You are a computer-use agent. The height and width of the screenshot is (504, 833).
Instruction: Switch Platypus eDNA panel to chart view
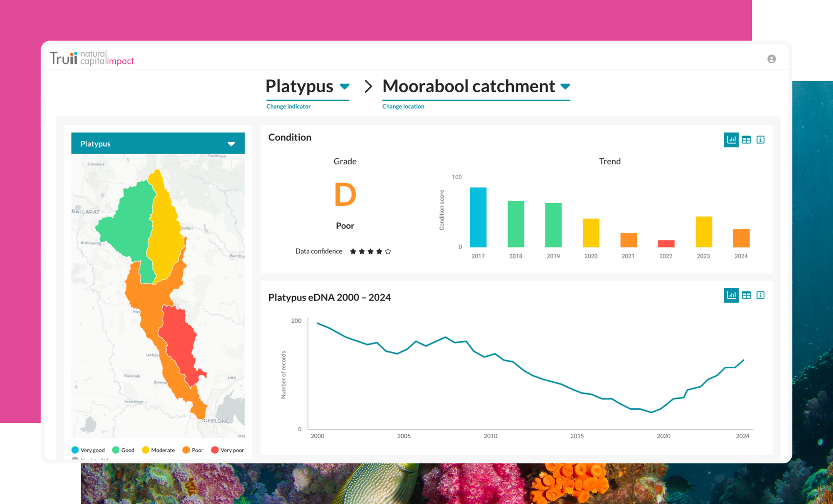(x=731, y=295)
